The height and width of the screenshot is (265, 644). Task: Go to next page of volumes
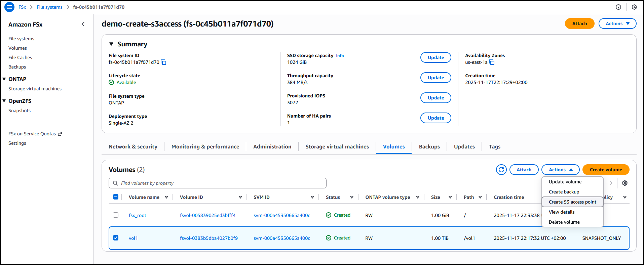[611, 183]
